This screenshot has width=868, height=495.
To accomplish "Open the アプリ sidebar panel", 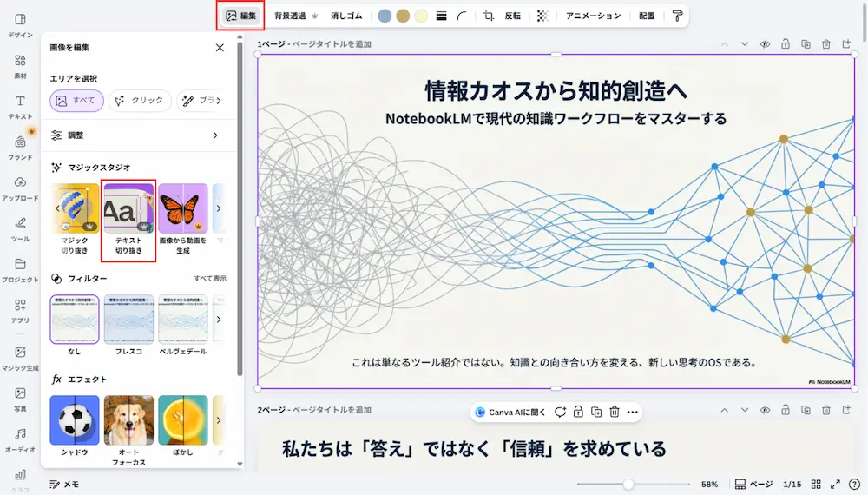I will [x=20, y=311].
